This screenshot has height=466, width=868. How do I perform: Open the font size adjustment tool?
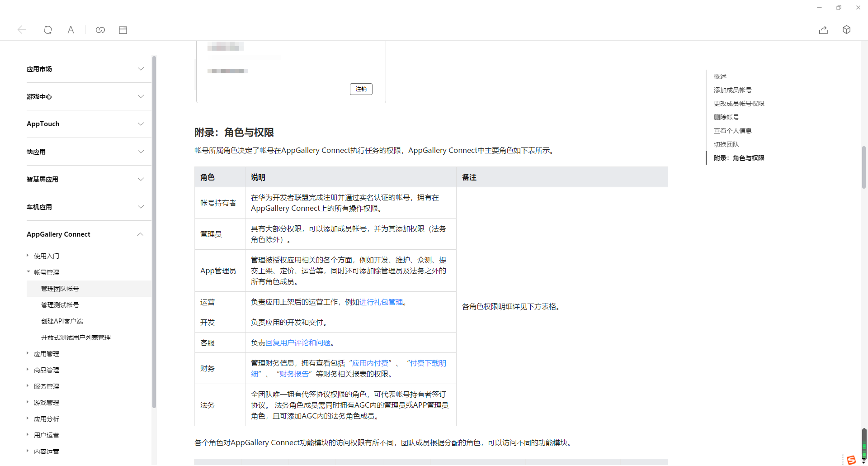tap(71, 29)
